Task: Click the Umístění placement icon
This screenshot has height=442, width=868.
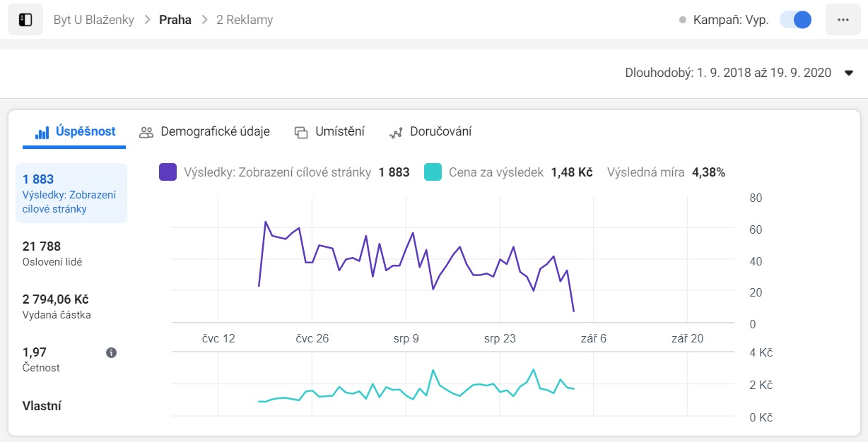Action: [301, 132]
